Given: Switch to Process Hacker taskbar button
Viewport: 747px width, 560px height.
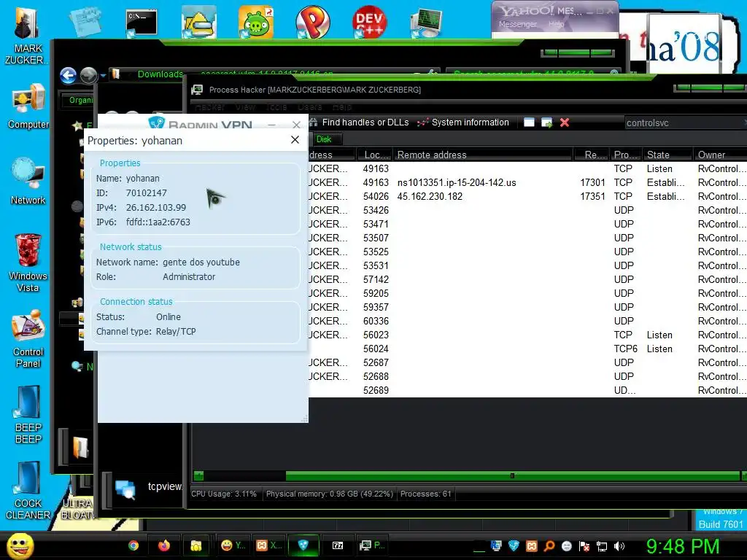Looking at the screenshot, I should point(373,545).
